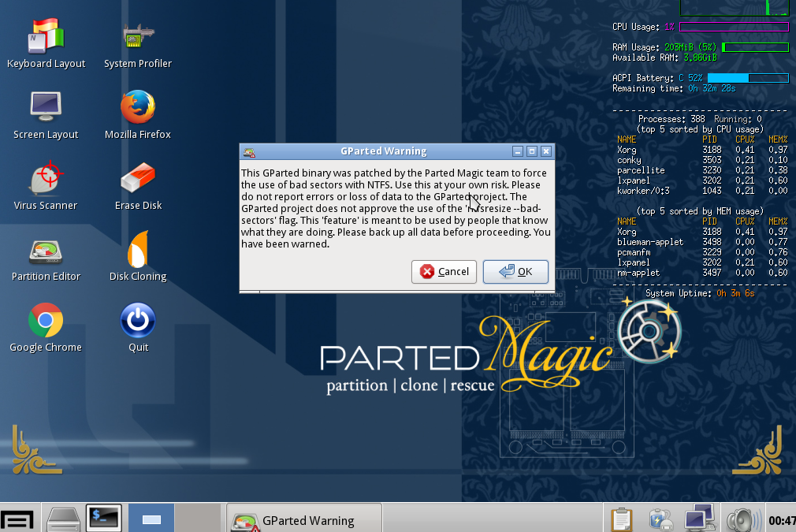
Task: Launch Mozilla Firefox
Action: pos(137,113)
